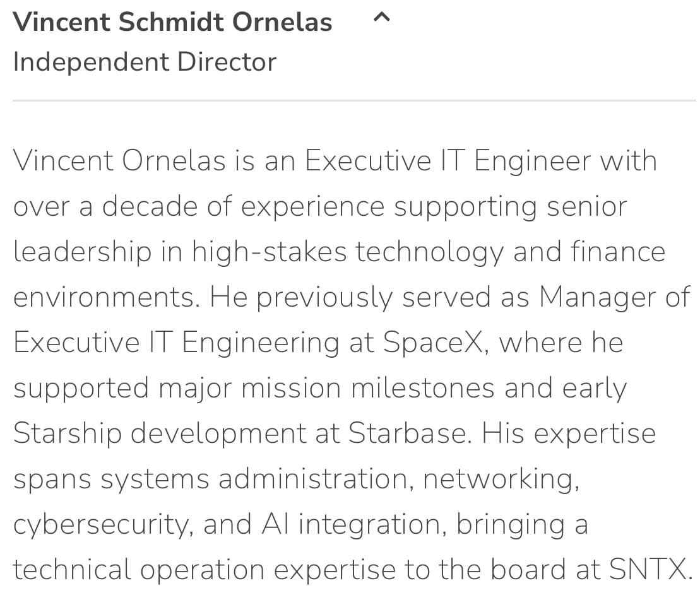Screen dimensions: 700x600
Task: Select the Independent Director title text
Action: pyautogui.click(x=145, y=62)
